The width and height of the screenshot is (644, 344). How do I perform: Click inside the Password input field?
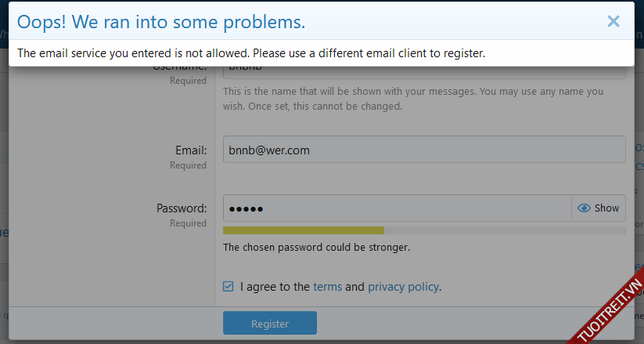point(397,208)
